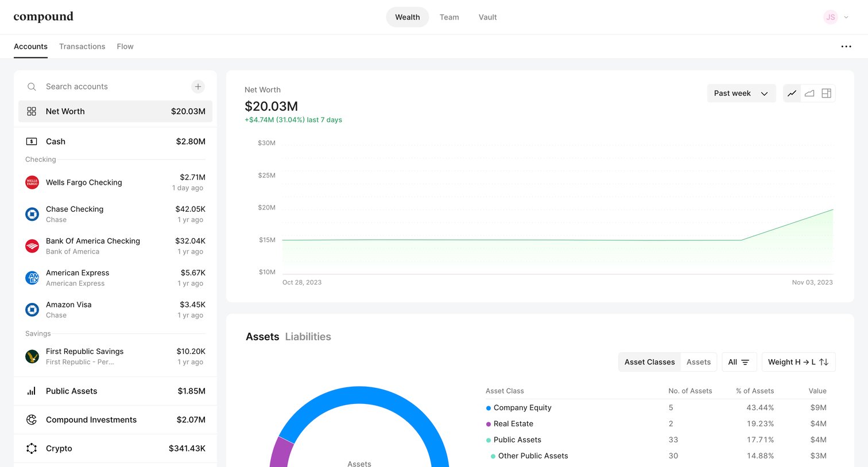Expand the account menu chevron
Viewport: 868px width, 467px height.
point(846,17)
